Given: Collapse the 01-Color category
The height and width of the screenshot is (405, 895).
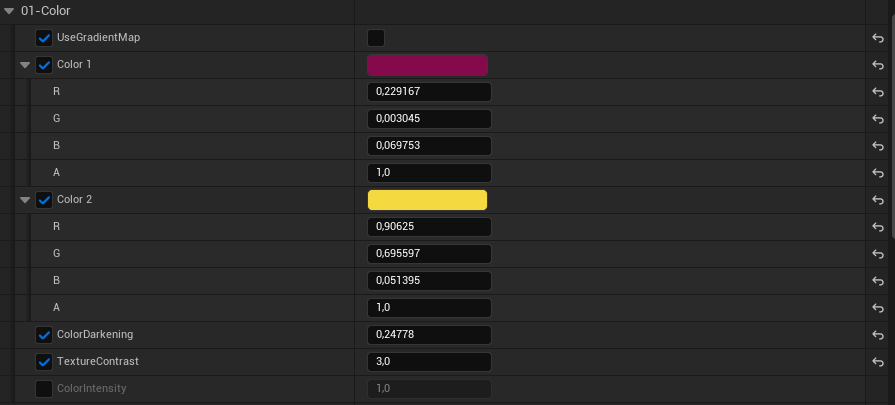Looking at the screenshot, I should 9,11.
